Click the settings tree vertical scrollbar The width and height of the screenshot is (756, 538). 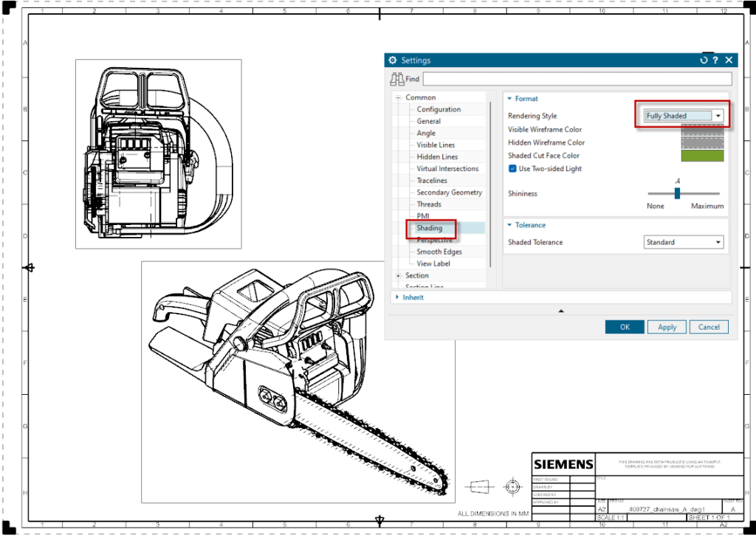click(491, 183)
